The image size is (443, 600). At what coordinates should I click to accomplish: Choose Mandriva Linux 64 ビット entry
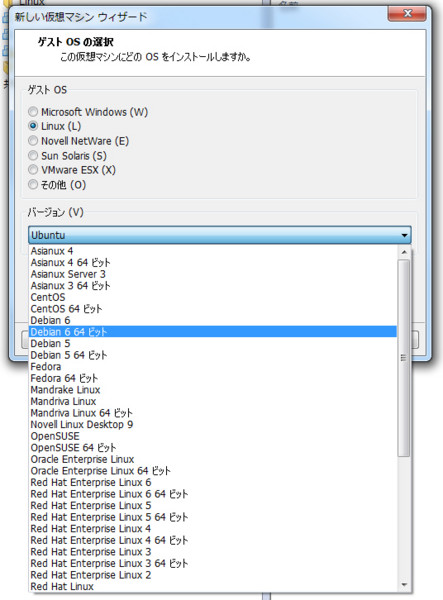click(x=213, y=413)
